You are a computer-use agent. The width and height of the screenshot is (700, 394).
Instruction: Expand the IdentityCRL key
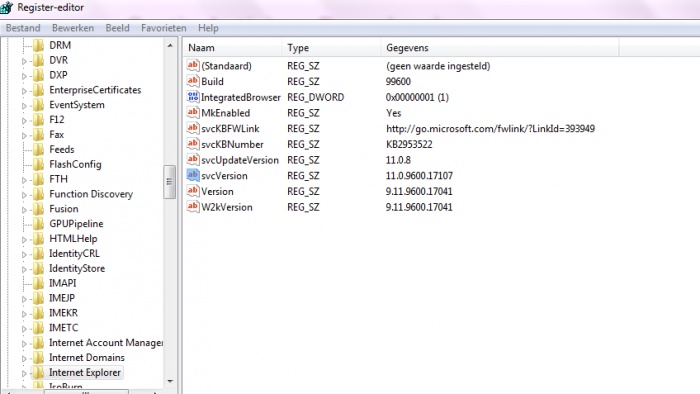pyautogui.click(x=24, y=254)
